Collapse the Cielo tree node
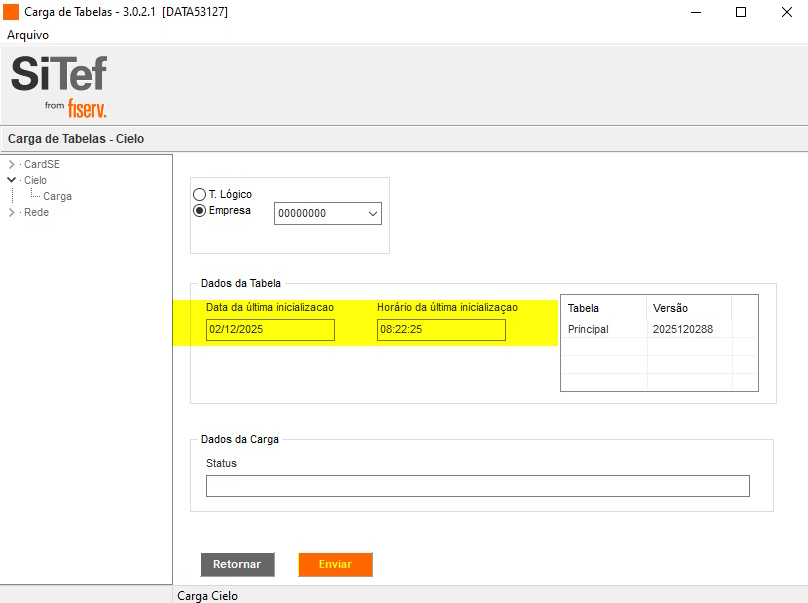Screen dimensions: 808x603 click(11, 180)
